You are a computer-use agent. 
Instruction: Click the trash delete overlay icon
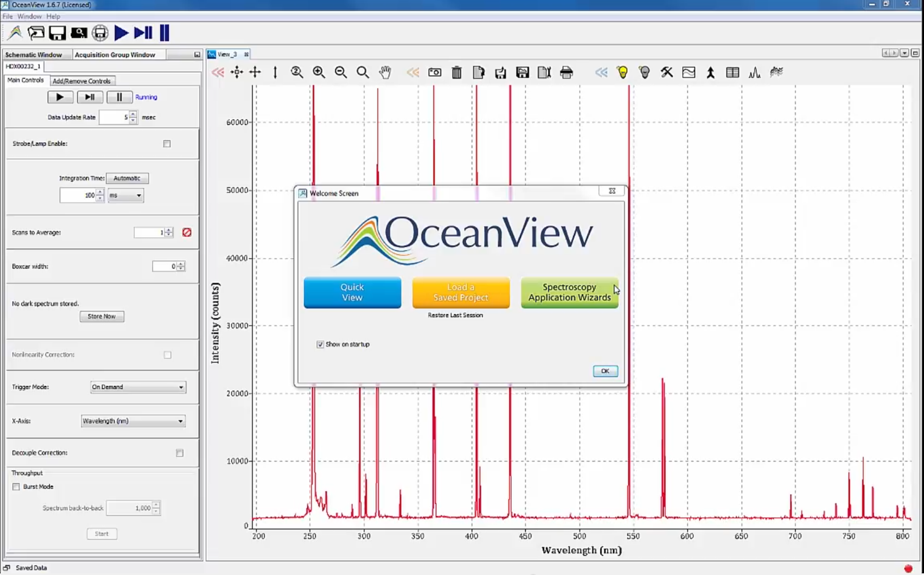point(457,72)
